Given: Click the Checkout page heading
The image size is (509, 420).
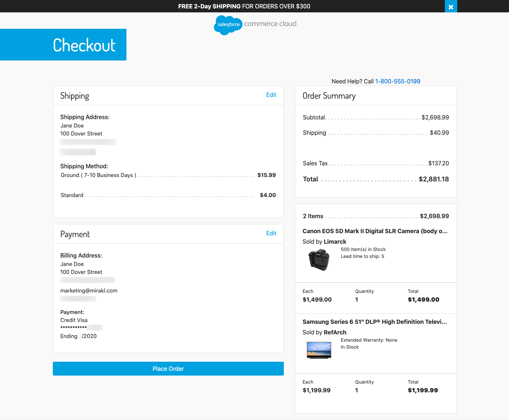Looking at the screenshot, I should pyautogui.click(x=84, y=45).
